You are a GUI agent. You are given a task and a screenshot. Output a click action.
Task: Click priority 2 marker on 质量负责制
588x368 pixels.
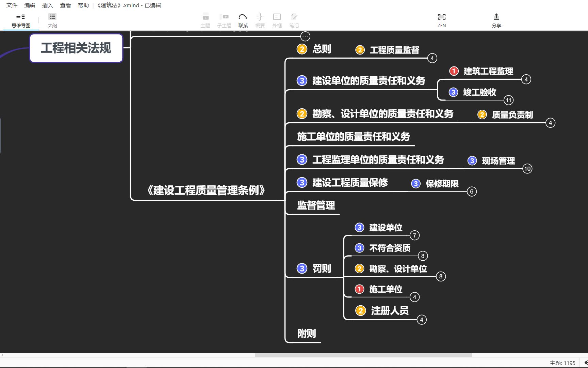pyautogui.click(x=482, y=115)
